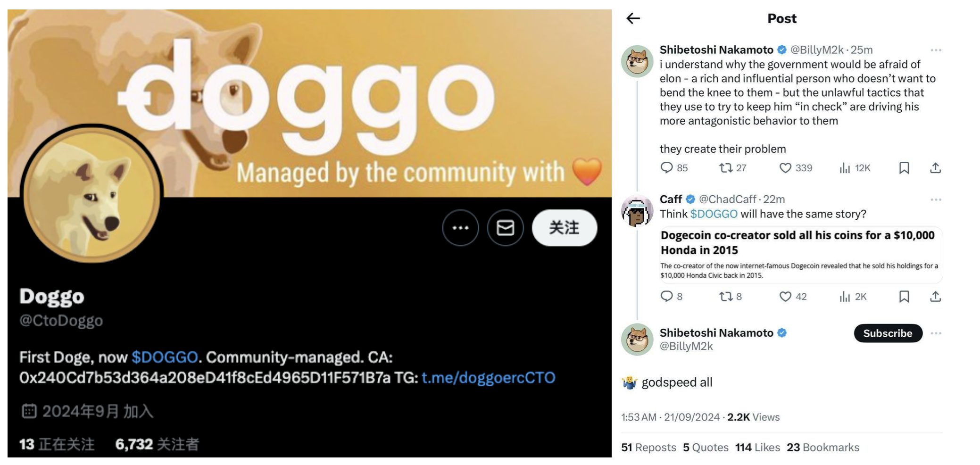The height and width of the screenshot is (465, 980).
Task: Open the message envelope icon on Doggo profile
Action: pyautogui.click(x=505, y=228)
